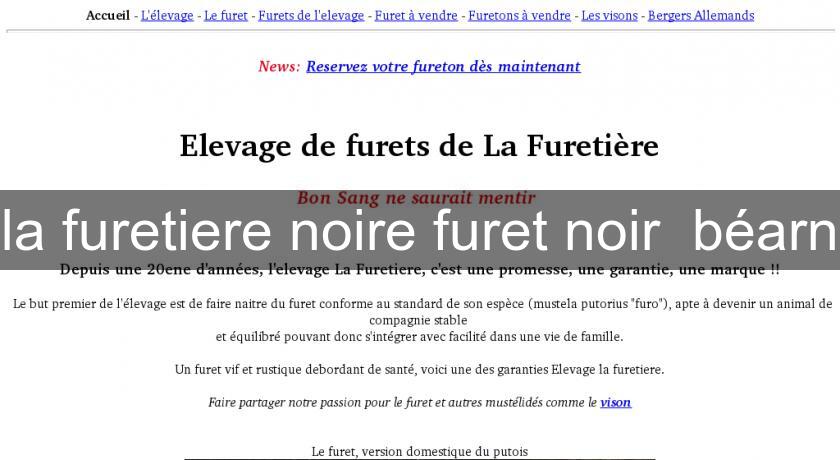Viewport: 840px width, 460px height.
Task: Click Reservez votre fureton dès maintenant link
Action: click(443, 66)
